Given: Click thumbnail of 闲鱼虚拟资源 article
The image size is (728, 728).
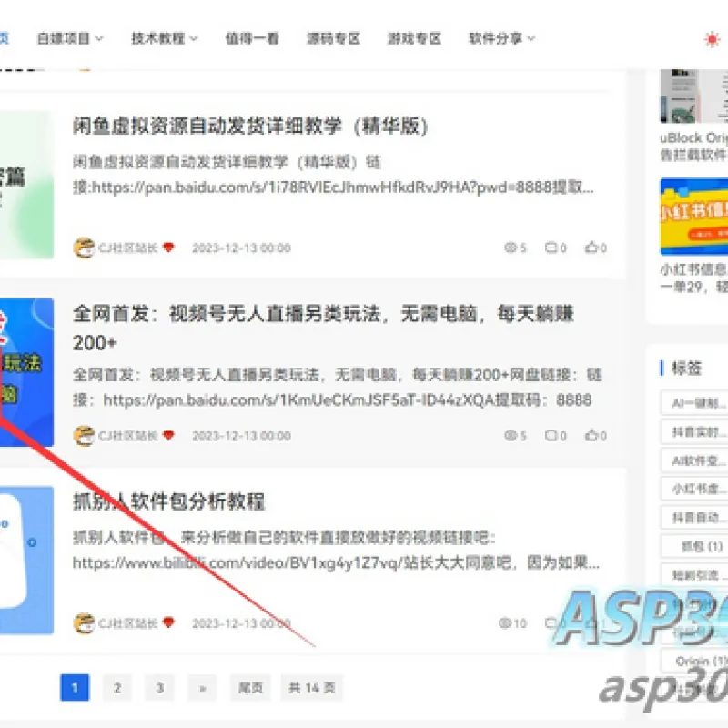Looking at the screenshot, I should pos(26,185).
